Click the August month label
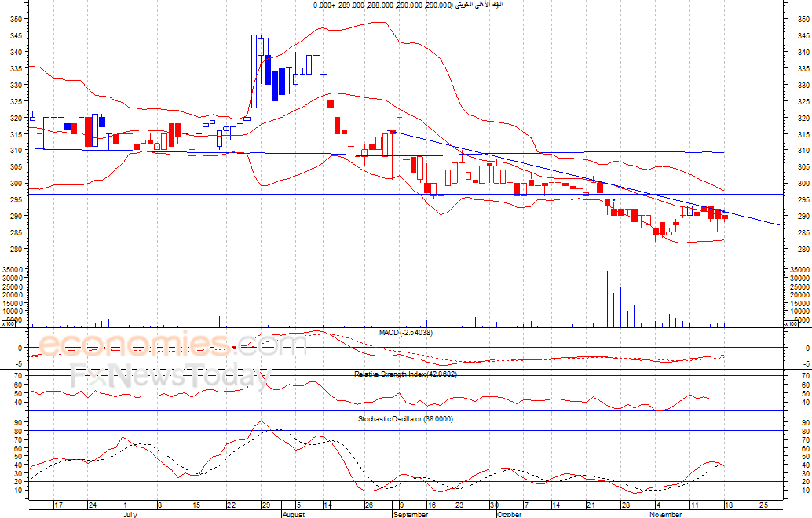Image resolution: width=812 pixels, height=518 pixels. 294,514
